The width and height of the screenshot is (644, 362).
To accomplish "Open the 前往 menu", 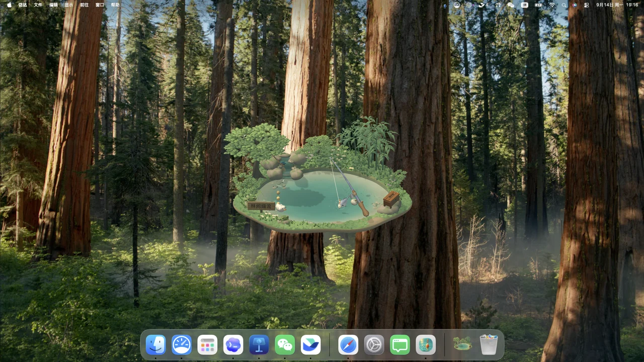I will (x=85, y=5).
